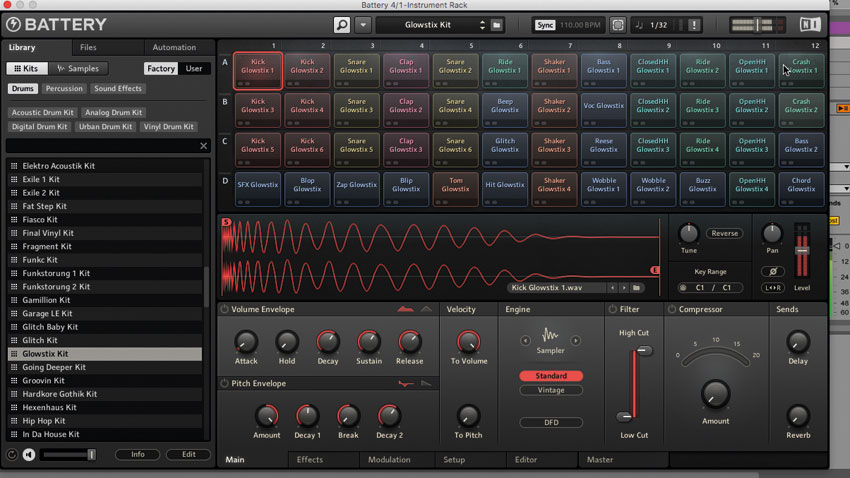This screenshot has width=850, height=478.
Task: Click the library search input field
Action: [x=101, y=146]
